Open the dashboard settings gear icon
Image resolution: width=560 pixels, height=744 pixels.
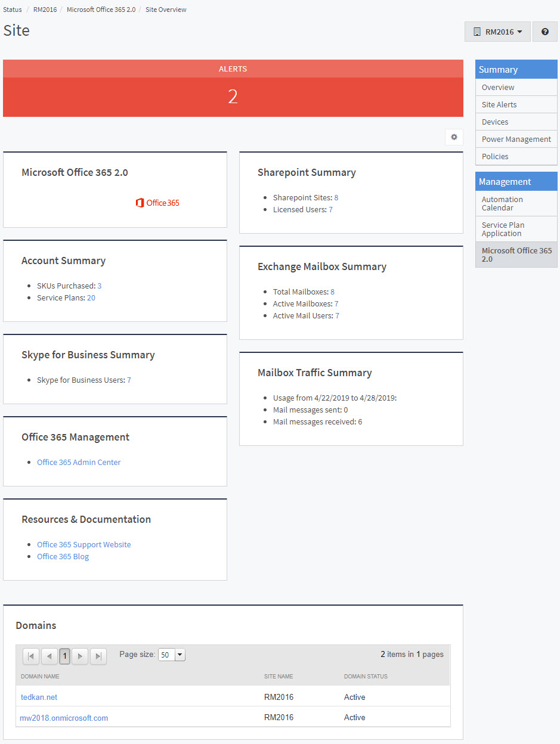(x=454, y=137)
